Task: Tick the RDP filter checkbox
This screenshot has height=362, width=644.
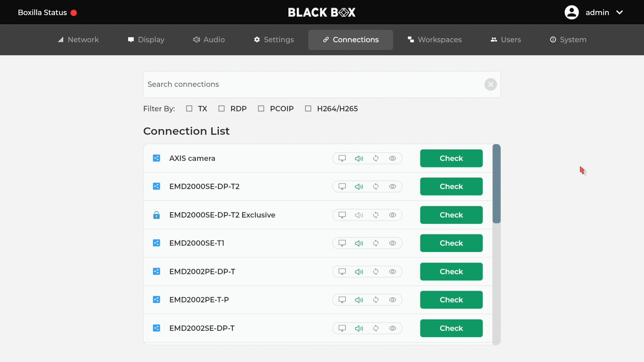Action: pyautogui.click(x=221, y=109)
